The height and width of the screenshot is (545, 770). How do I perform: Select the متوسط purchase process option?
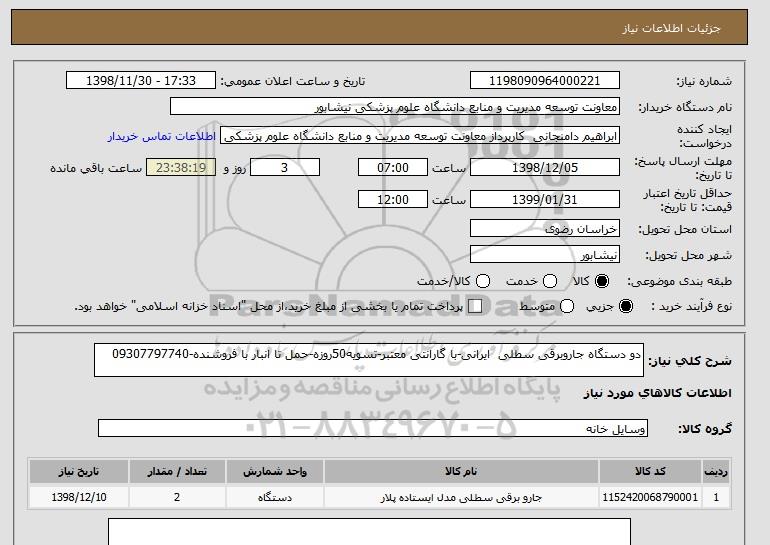pos(567,306)
